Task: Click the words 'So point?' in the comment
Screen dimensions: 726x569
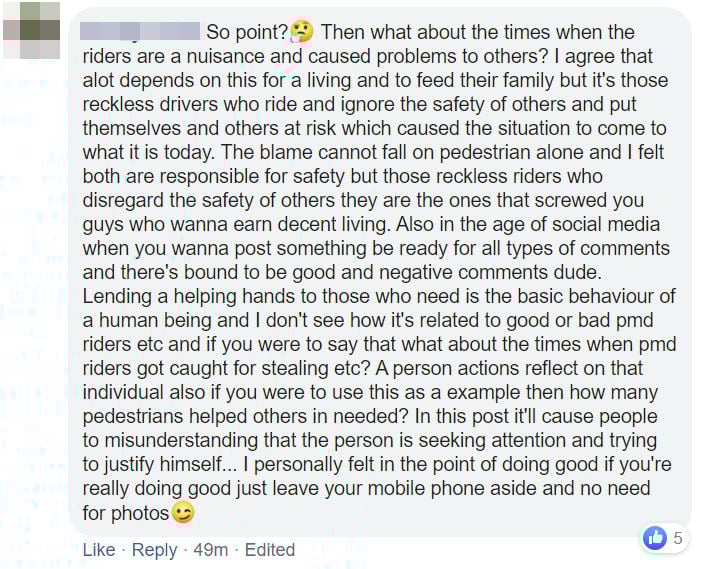Action: click(246, 33)
